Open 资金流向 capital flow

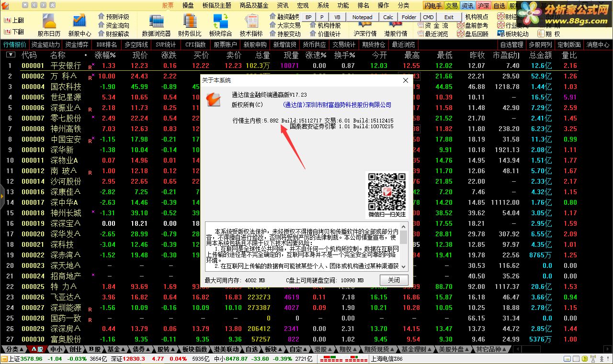point(114,25)
